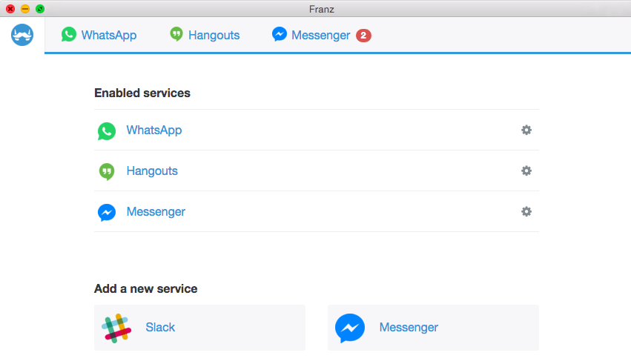This screenshot has height=364, width=631.
Task: Switch to the WhatsApp tab
Action: [x=99, y=35]
